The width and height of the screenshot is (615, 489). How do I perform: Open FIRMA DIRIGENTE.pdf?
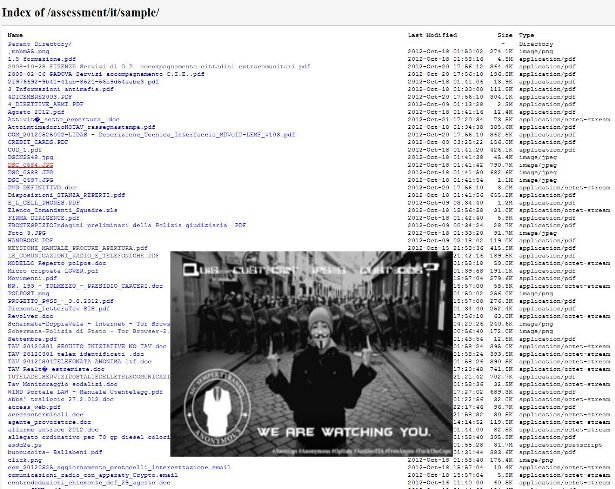coord(44,218)
